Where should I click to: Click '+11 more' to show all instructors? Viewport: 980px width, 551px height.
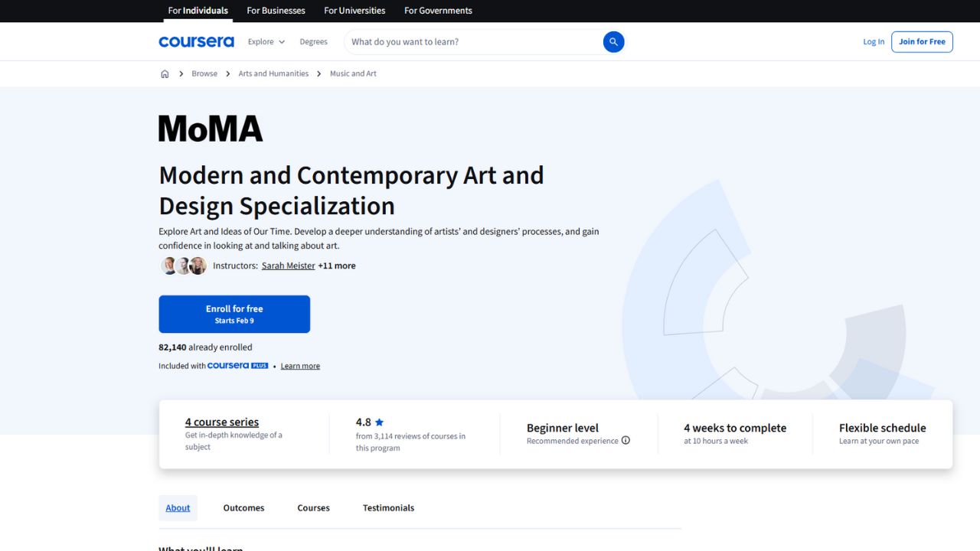(337, 266)
